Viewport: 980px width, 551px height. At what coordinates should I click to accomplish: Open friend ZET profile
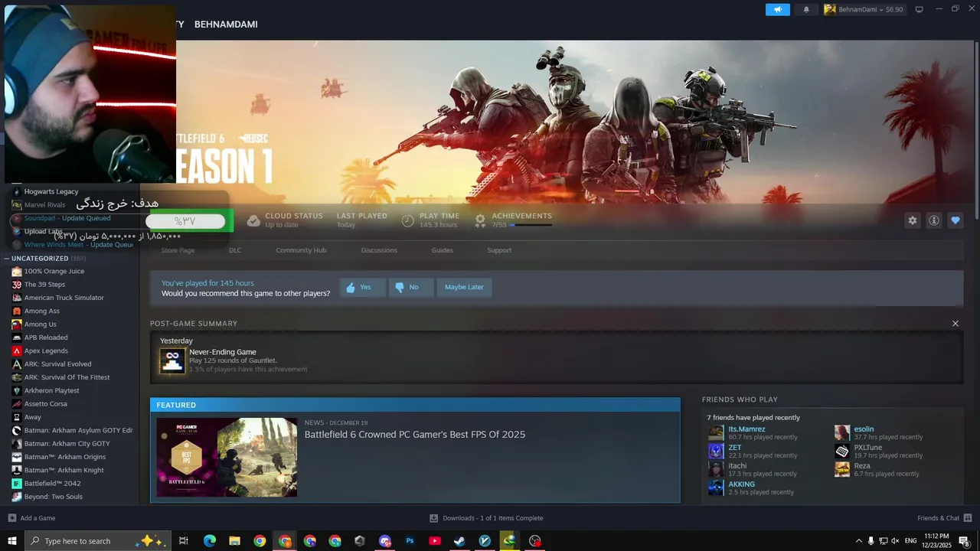tap(734, 448)
